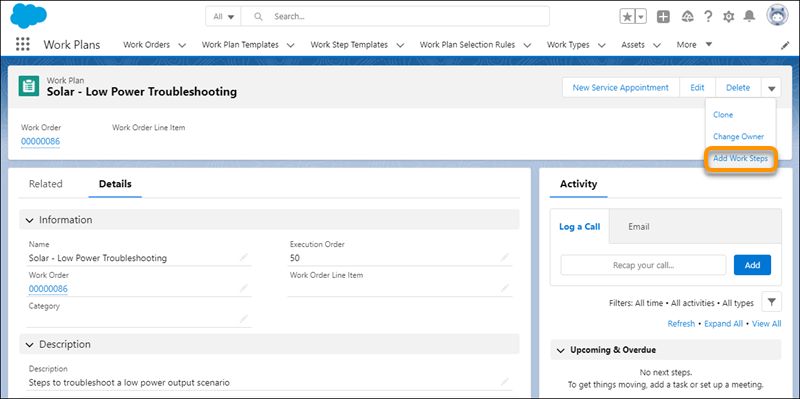800x399 pixels.
Task: Click the Delete record button
Action: click(x=738, y=88)
